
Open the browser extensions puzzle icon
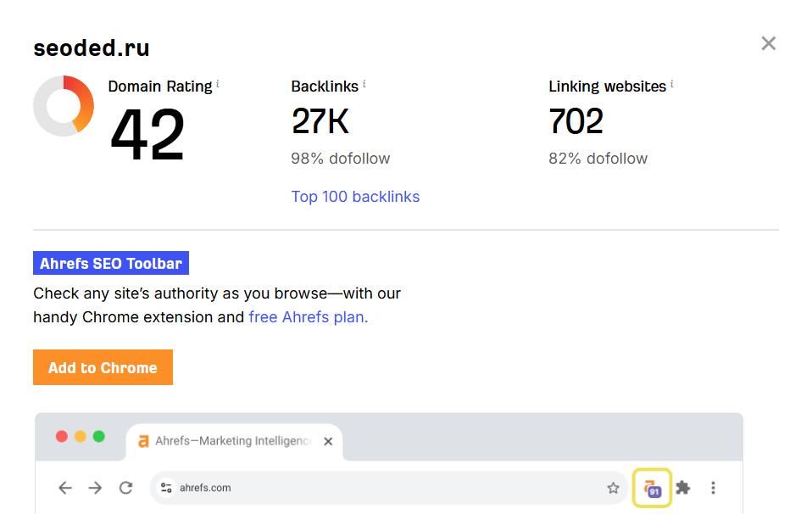coord(682,488)
